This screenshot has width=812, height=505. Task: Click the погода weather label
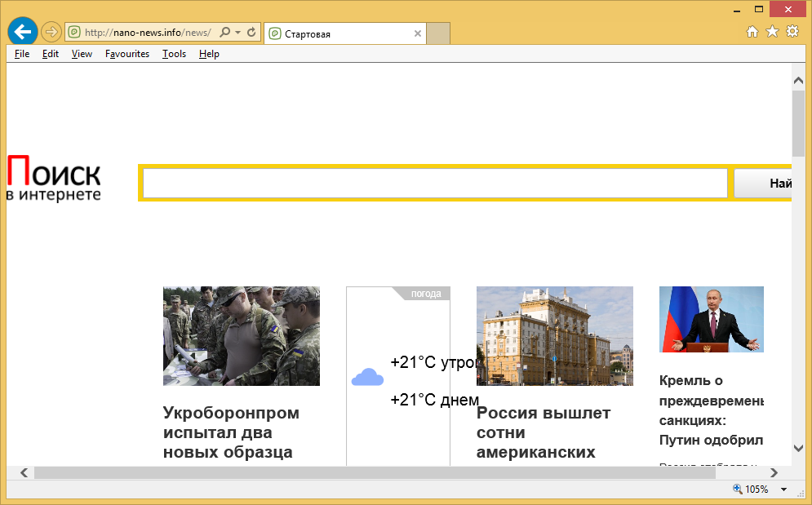tap(426, 294)
